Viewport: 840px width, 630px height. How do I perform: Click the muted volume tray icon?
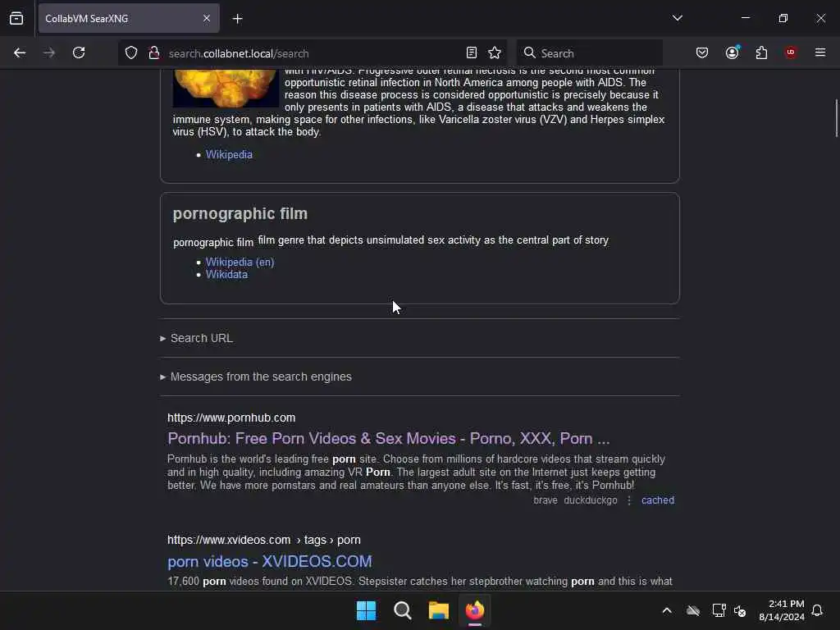741,610
